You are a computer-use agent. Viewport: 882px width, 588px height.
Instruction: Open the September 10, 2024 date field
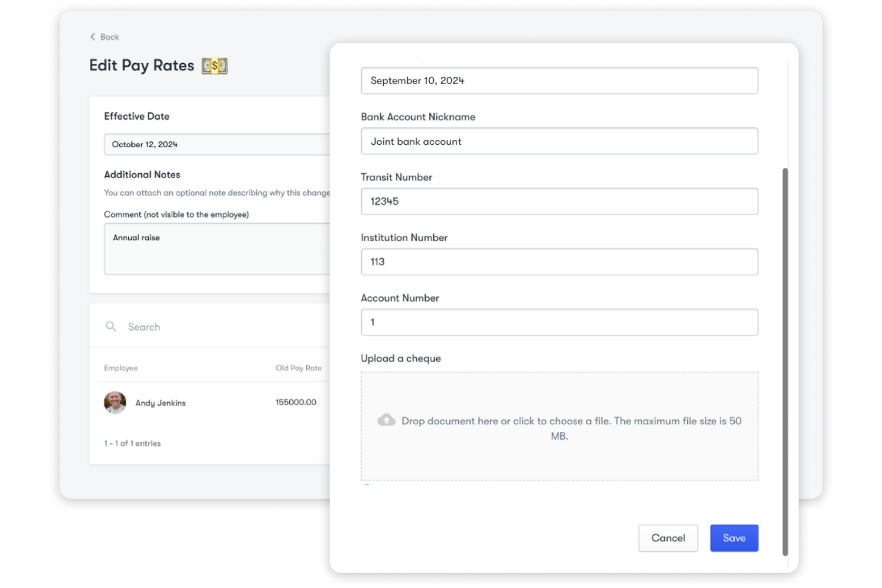[559, 81]
